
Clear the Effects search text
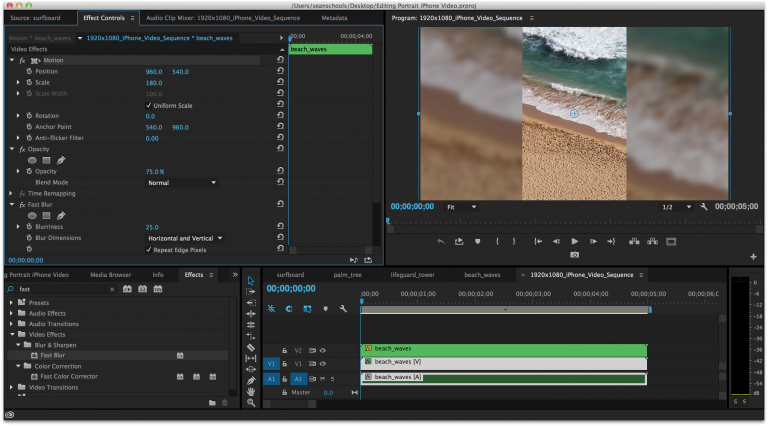[x=112, y=289]
